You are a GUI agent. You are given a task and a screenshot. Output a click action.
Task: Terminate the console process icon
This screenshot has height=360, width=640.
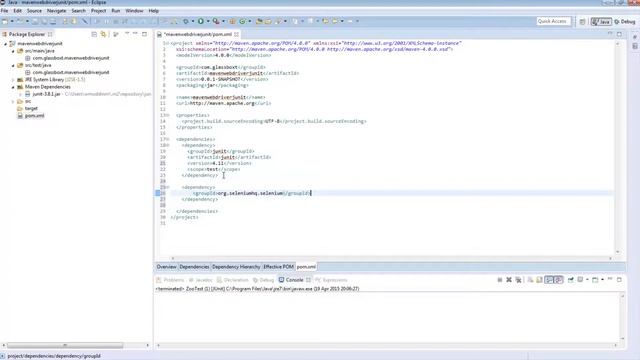tap(500, 280)
